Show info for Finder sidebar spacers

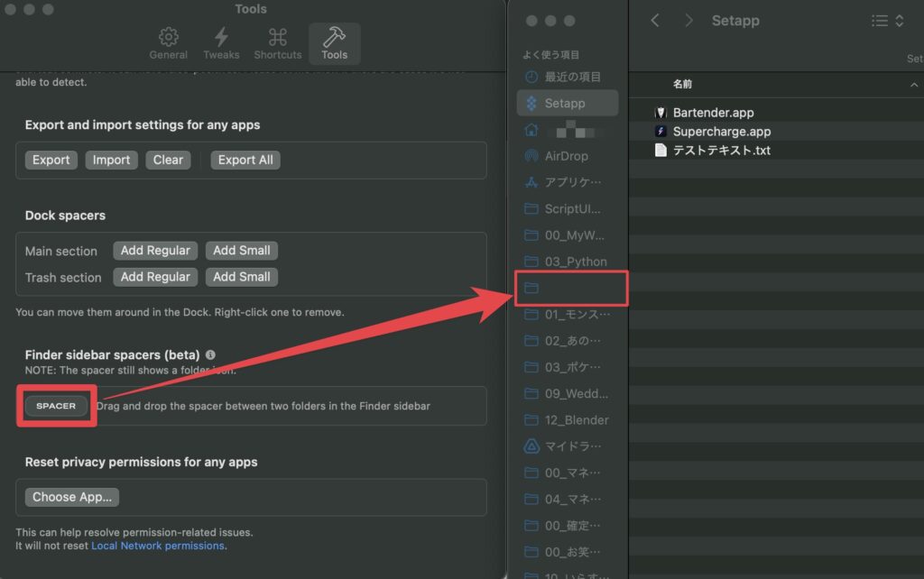[210, 354]
